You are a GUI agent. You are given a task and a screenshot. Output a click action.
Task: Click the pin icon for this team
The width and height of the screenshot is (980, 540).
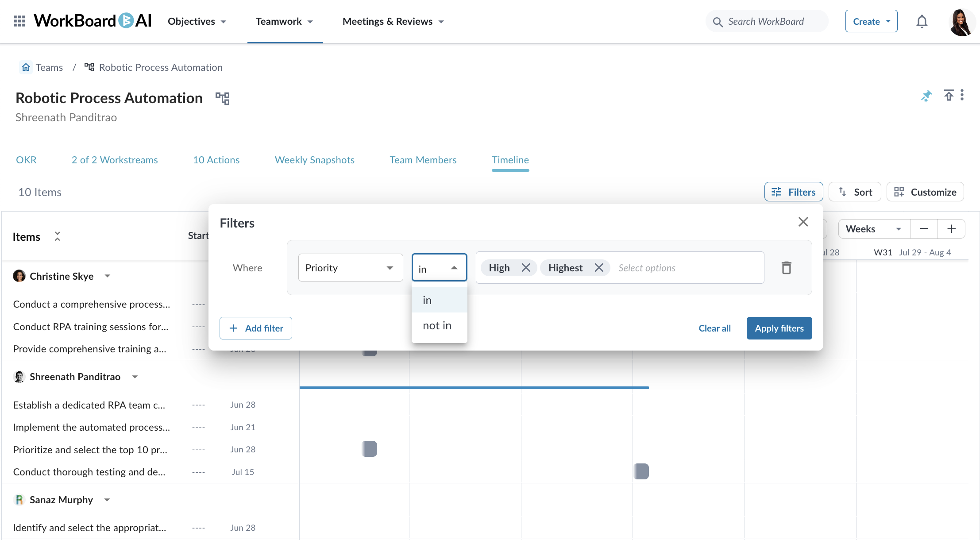[x=926, y=96]
